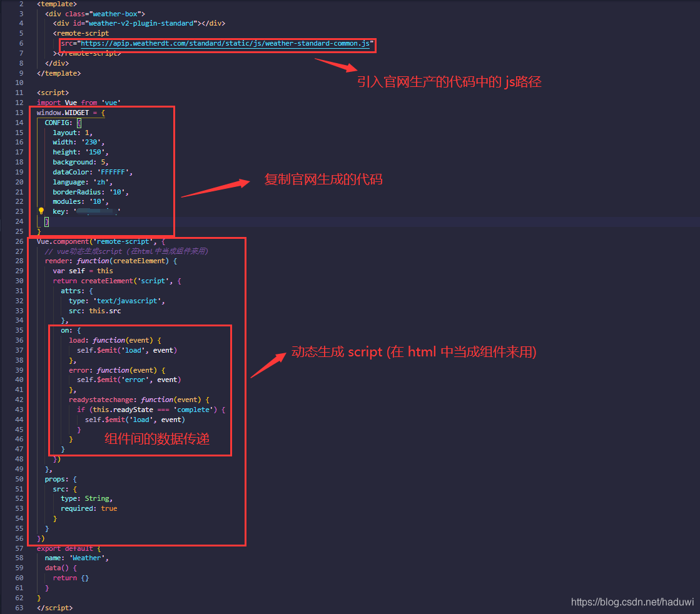
Task: Click the 'text/javascript' type value
Action: pos(127,301)
